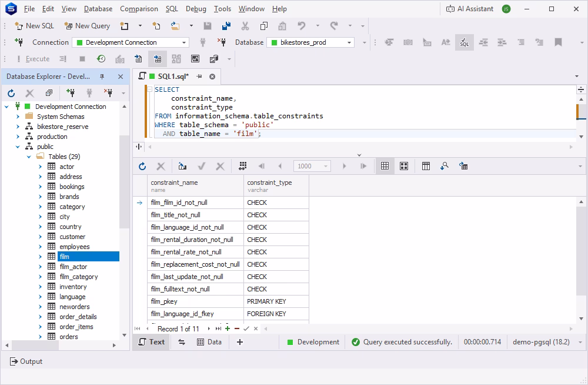This screenshot has height=385, width=588.
Task: Open the Comparison menu
Action: [139, 9]
